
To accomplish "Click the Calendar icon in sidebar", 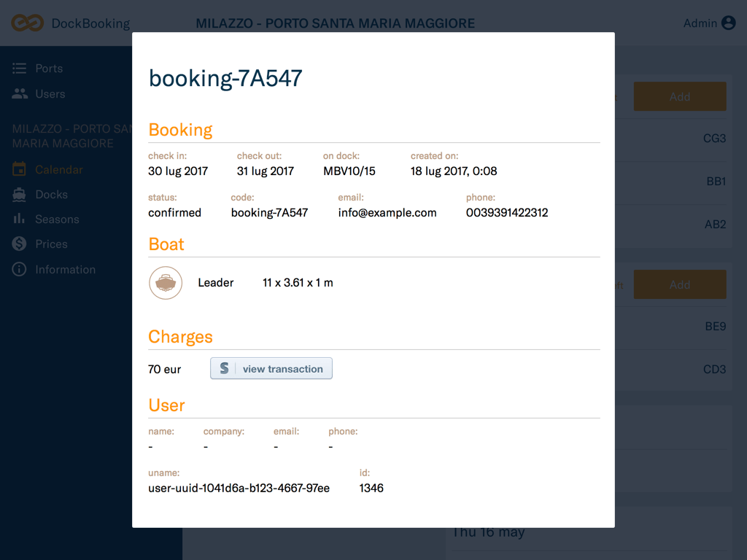I will tap(19, 169).
